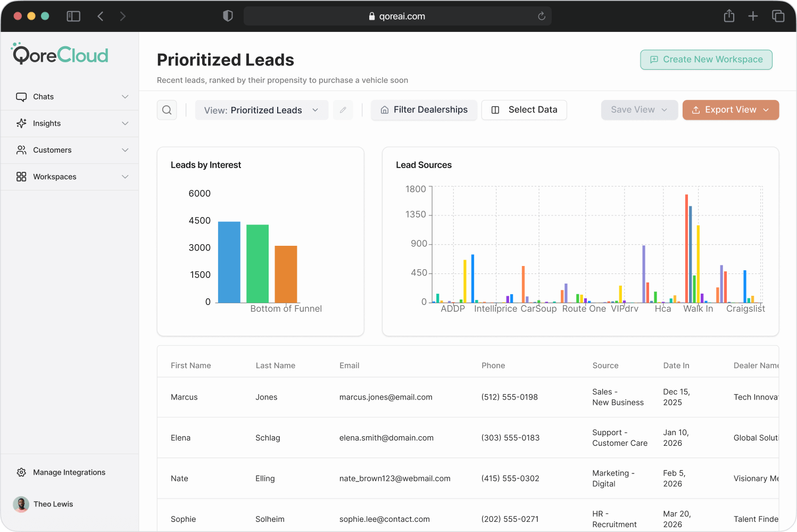797x532 pixels.
Task: Click the Create New Workspace button
Action: 706,60
